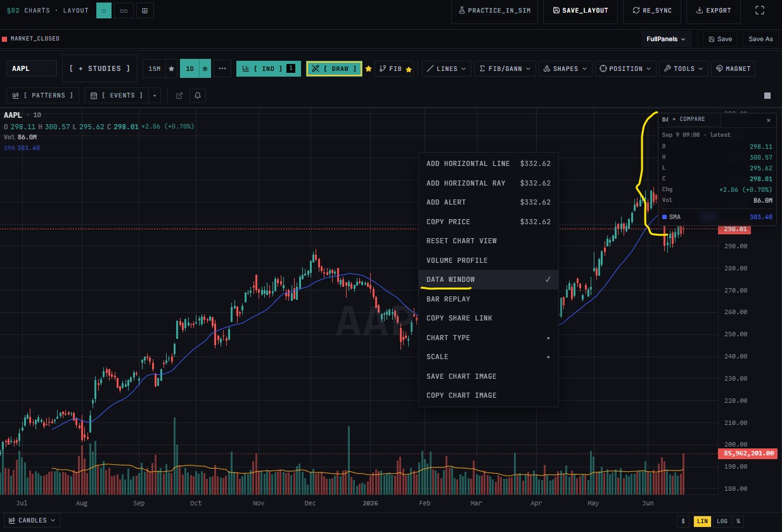The width and height of the screenshot is (782, 532).
Task: Select the four-panel grid layout icon
Action: tap(145, 11)
